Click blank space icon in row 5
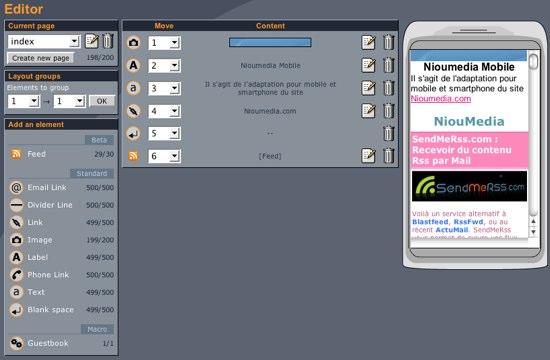 tap(133, 134)
